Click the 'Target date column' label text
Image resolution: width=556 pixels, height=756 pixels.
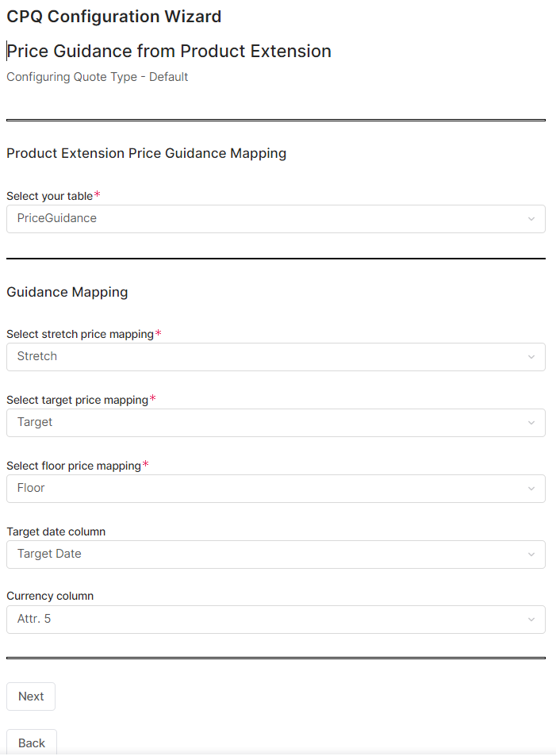click(x=56, y=532)
